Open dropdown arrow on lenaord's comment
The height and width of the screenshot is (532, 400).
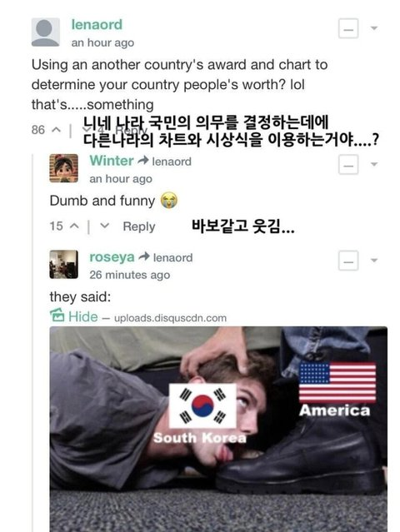coord(374,28)
